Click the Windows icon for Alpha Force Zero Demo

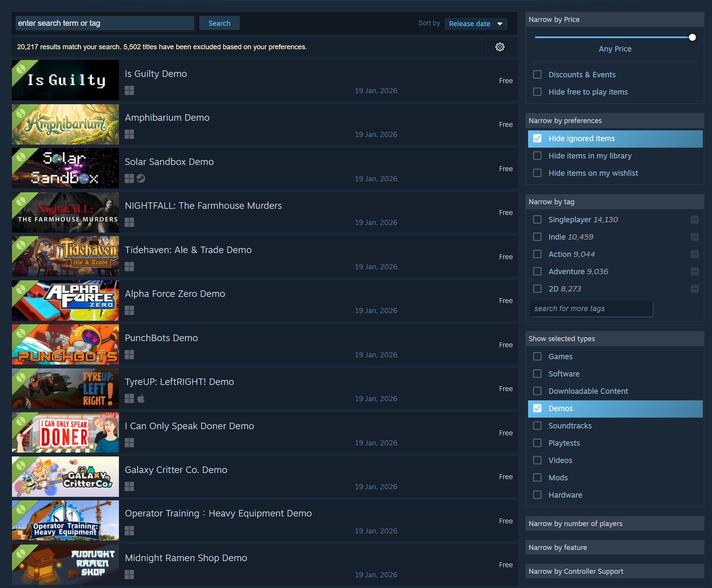[x=129, y=310]
